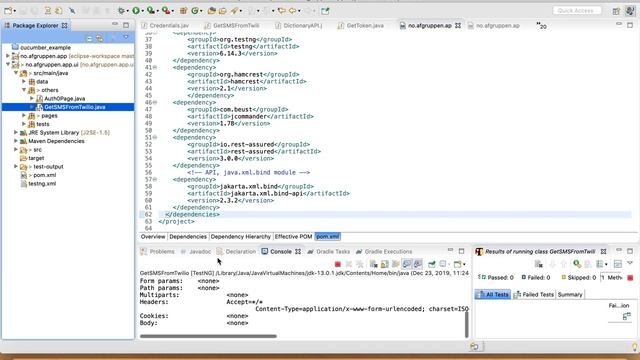Collapse fold marker at line 57
Viewport: 640px width, 360px height.
(155, 179)
